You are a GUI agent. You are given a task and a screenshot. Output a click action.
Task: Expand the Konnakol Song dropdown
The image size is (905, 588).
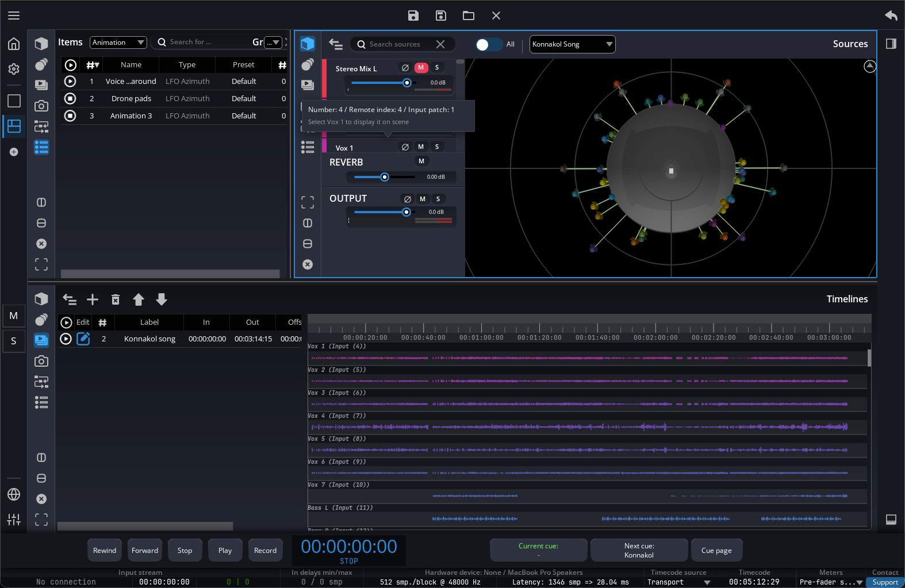(572, 44)
